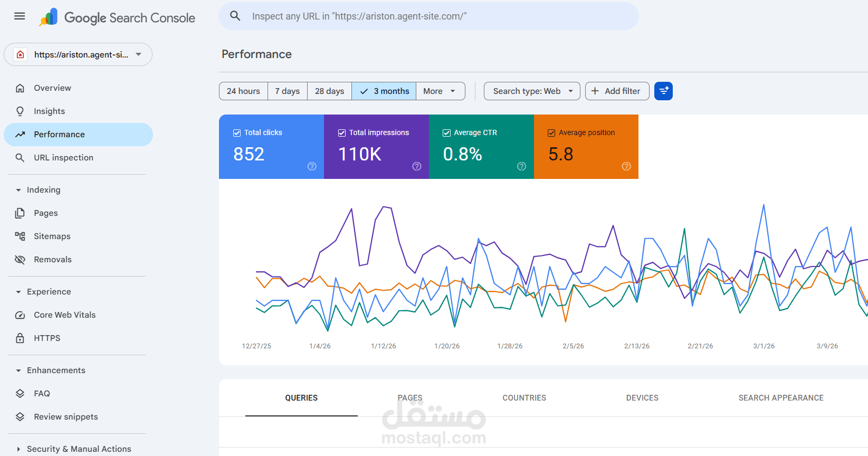The width and height of the screenshot is (868, 456).
Task: Toggle the Average CTR checkbox
Action: click(447, 133)
